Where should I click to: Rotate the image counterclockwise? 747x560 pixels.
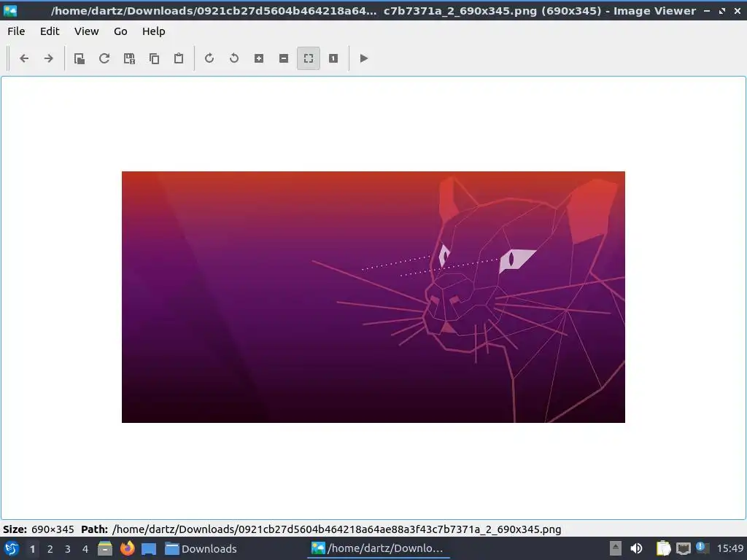pyautogui.click(x=234, y=58)
